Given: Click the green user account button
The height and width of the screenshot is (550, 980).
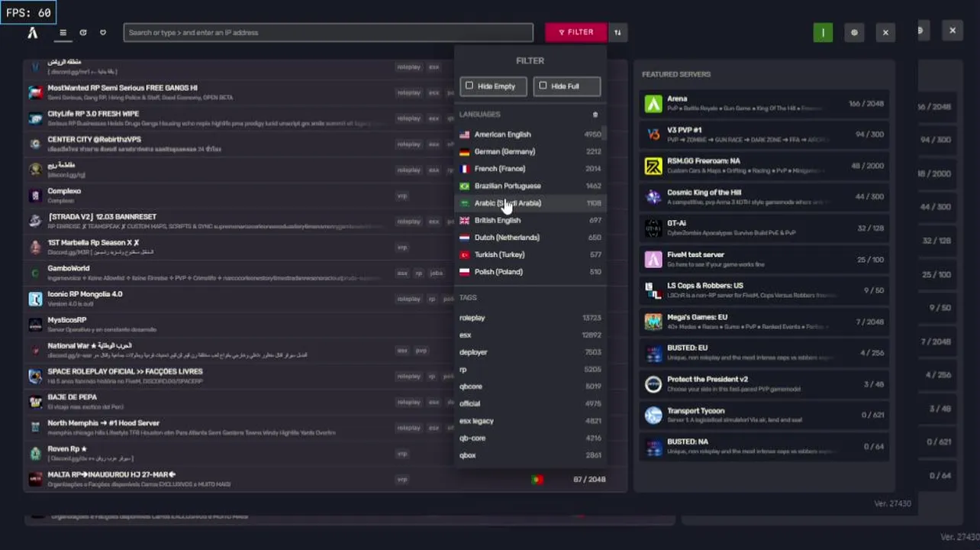Looking at the screenshot, I should (x=823, y=32).
